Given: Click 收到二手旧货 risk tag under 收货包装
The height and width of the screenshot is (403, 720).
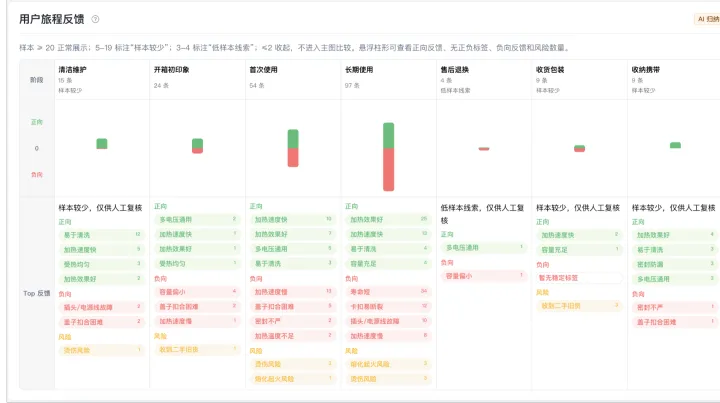Looking at the screenshot, I should pyautogui.click(x=579, y=305).
